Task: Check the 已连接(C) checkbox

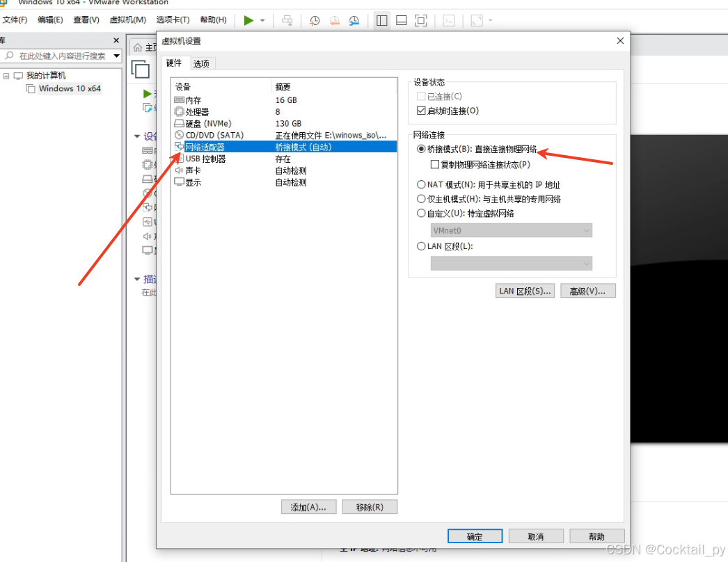Action: [x=421, y=96]
